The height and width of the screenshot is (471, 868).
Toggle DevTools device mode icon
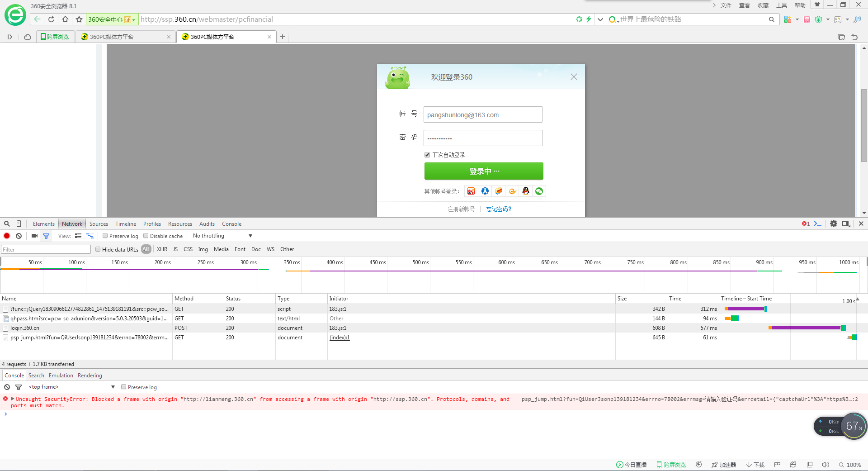(19, 224)
